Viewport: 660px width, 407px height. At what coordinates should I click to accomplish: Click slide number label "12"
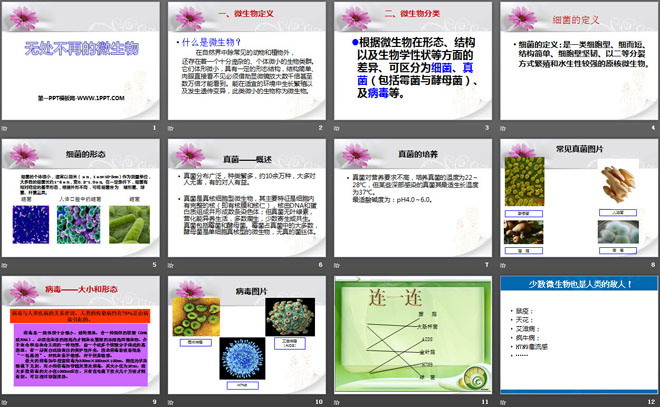tap(652, 402)
